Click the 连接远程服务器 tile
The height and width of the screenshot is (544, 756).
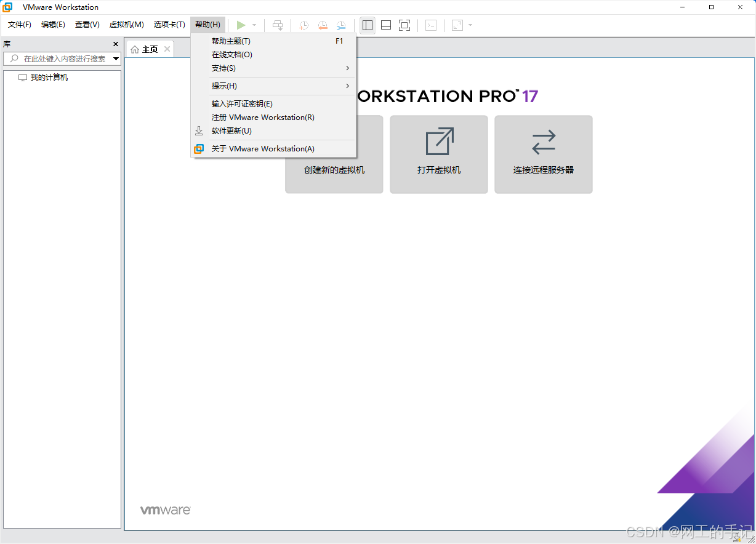(x=544, y=154)
